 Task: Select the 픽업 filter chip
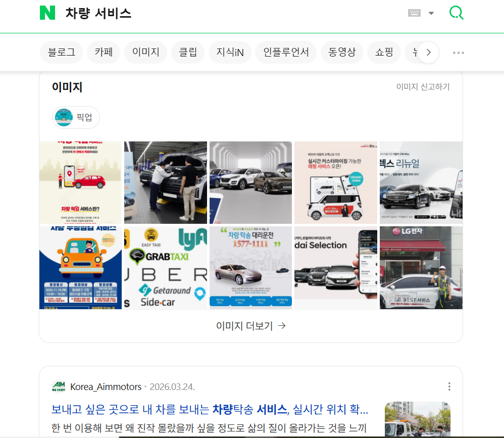point(76,117)
